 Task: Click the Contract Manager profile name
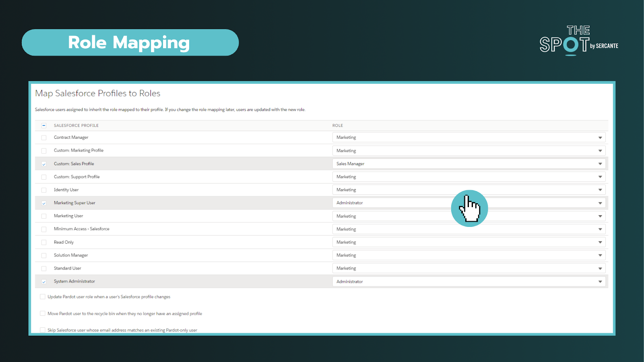pyautogui.click(x=71, y=138)
